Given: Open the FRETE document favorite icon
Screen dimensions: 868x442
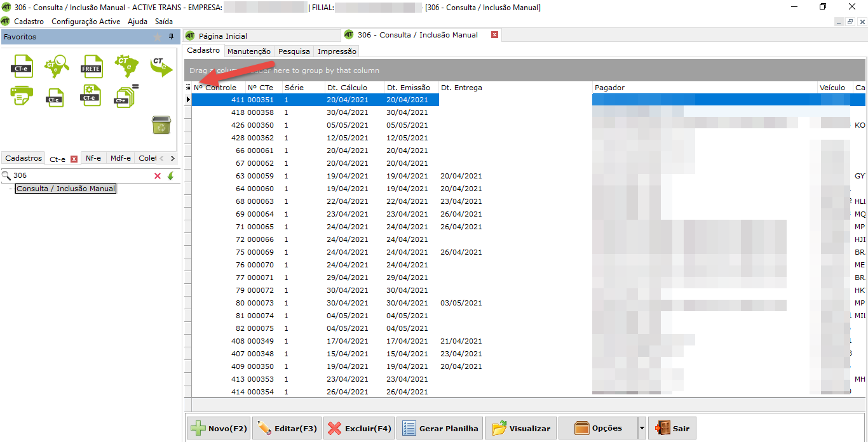Looking at the screenshot, I should 92,66.
